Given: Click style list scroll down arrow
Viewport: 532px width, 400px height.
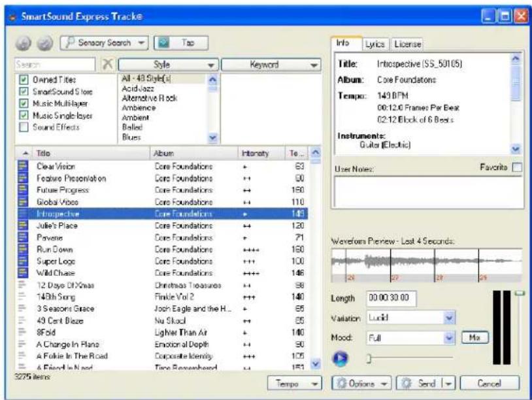Looking at the screenshot, I should click(212, 138).
